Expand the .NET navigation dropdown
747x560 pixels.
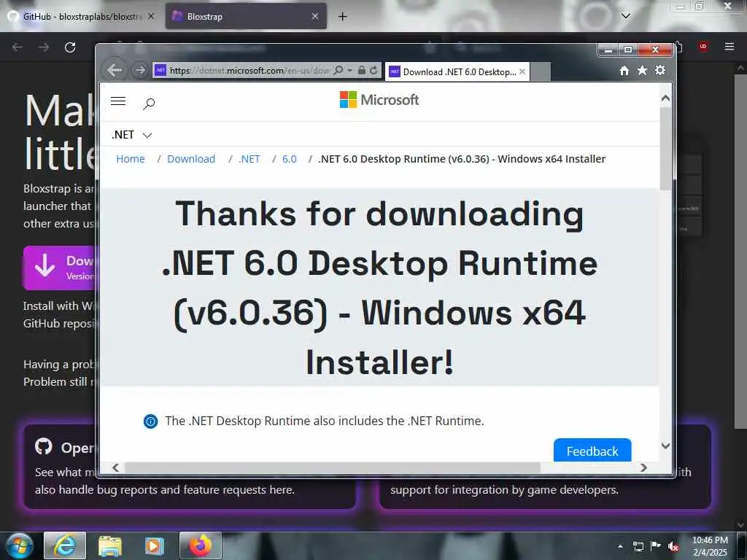click(x=131, y=135)
